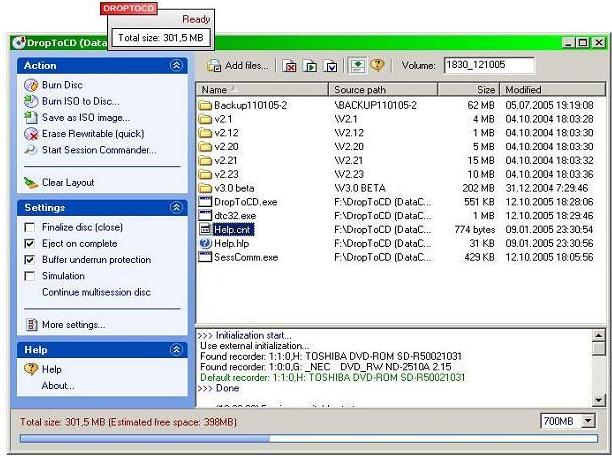Click the 31.12.2004 7:29:46 modified cell
The width and height of the screenshot is (612, 456).
[546, 188]
